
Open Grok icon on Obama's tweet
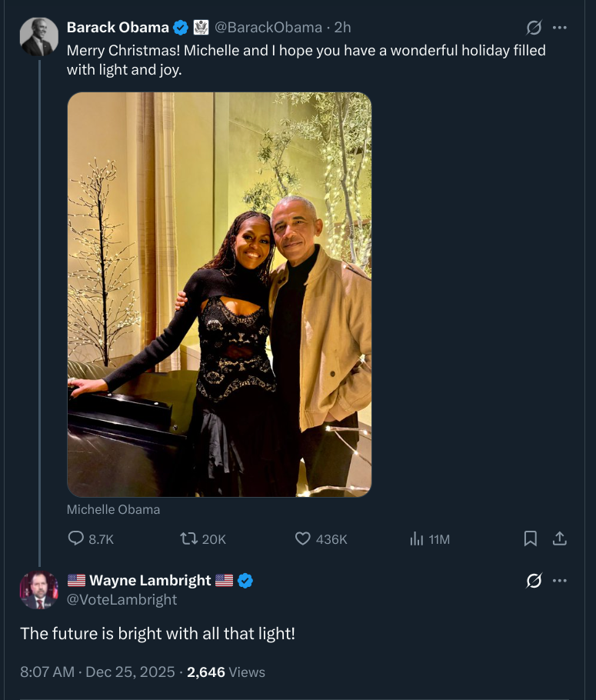point(534,28)
